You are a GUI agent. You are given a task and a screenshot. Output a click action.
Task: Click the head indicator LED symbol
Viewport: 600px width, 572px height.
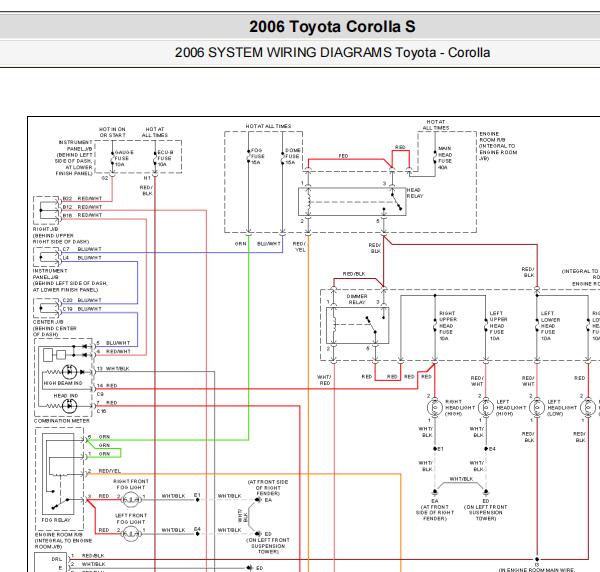[x=70, y=406]
